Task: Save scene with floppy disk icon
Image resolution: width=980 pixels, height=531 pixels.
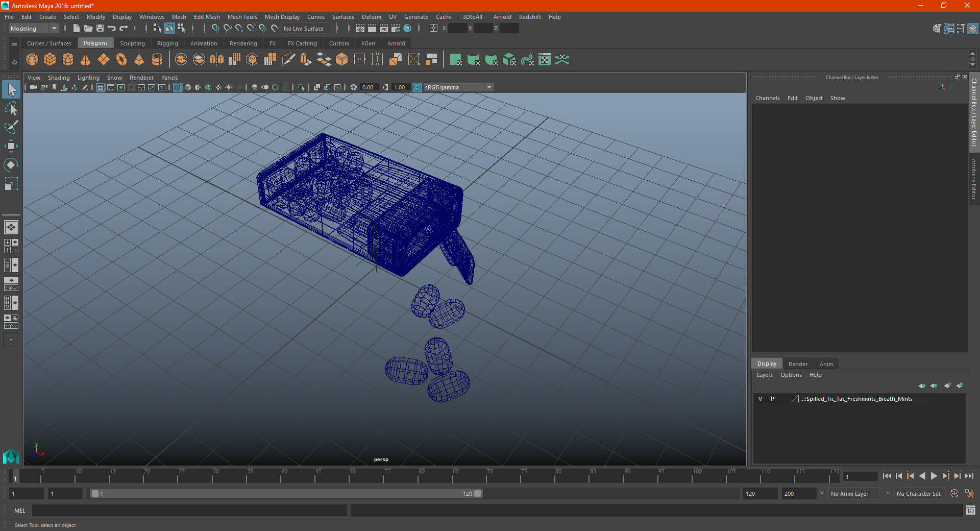Action: click(x=100, y=29)
